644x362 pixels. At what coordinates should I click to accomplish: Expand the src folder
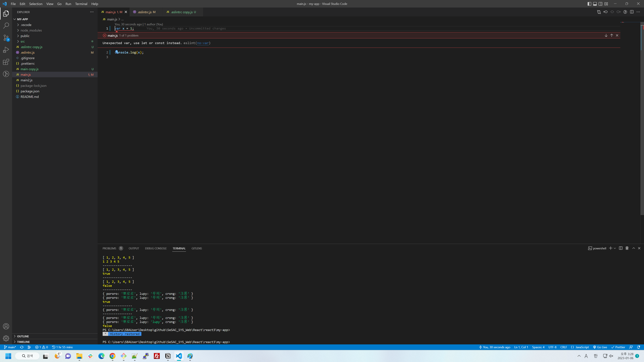point(22,41)
